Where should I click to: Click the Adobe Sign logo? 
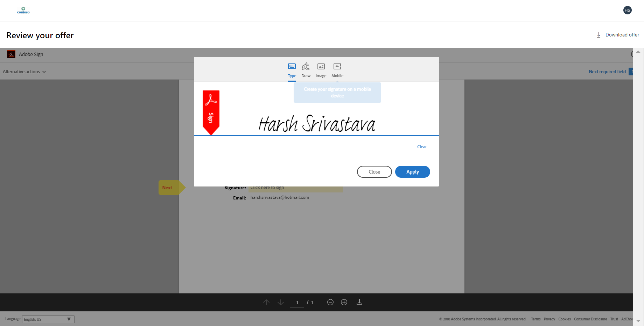pyautogui.click(x=11, y=54)
